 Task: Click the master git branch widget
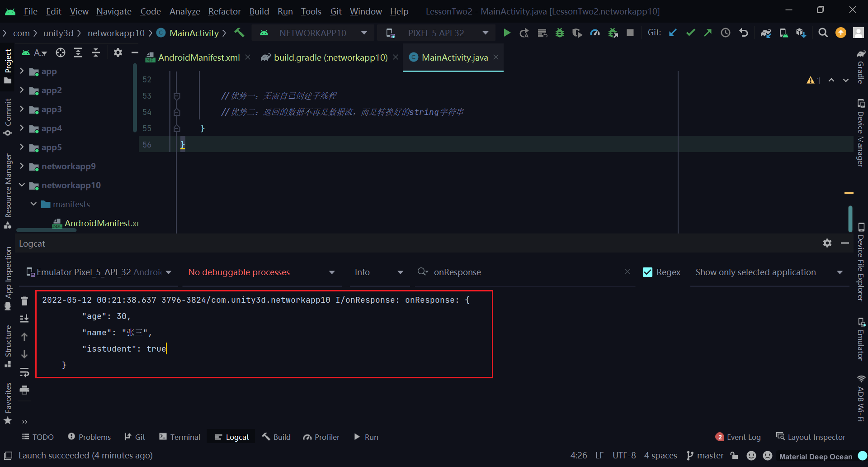705,455
